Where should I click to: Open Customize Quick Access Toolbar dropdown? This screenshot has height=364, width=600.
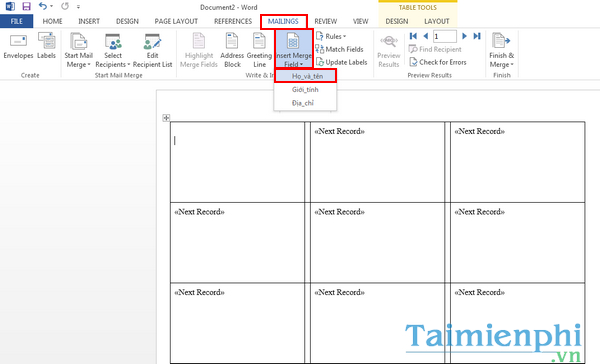click(x=78, y=7)
